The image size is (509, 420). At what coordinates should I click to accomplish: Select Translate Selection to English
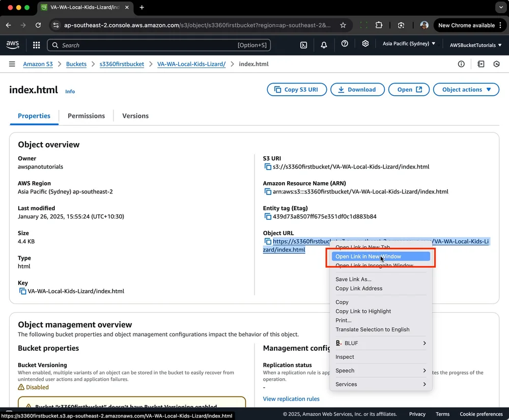[381, 329]
